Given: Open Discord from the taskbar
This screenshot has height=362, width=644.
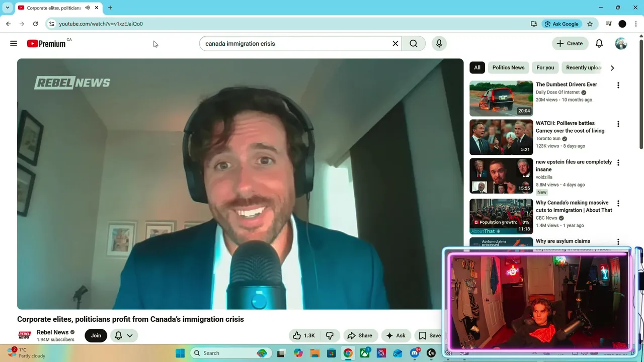Looking at the screenshot, I should coord(415,353).
